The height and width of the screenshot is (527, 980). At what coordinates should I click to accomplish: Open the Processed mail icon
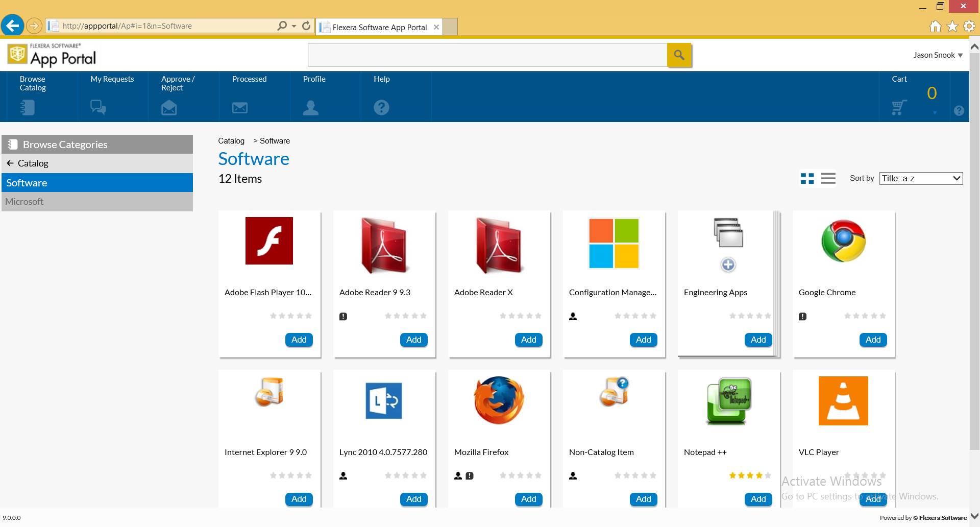[x=240, y=108]
